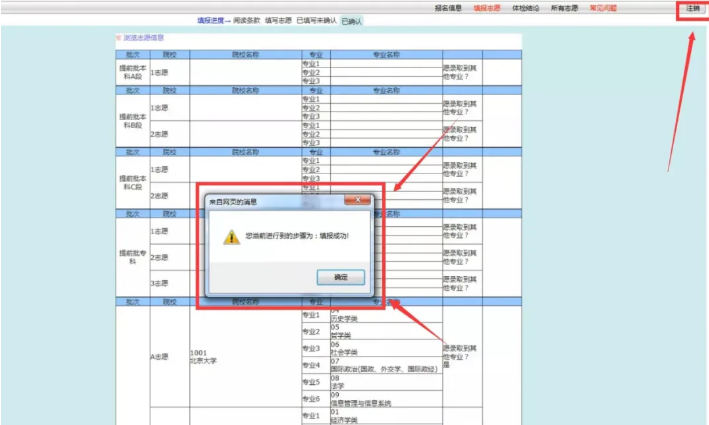Image resolution: width=709 pixels, height=425 pixels.
Task: Close the 来自网页的消息 dialog with X
Action: point(357,200)
